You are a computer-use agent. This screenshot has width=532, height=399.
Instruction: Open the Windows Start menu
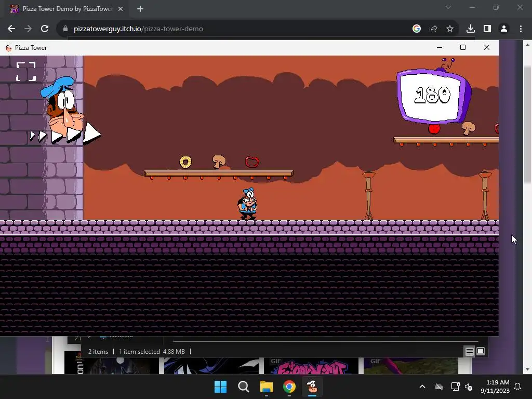tap(220, 387)
